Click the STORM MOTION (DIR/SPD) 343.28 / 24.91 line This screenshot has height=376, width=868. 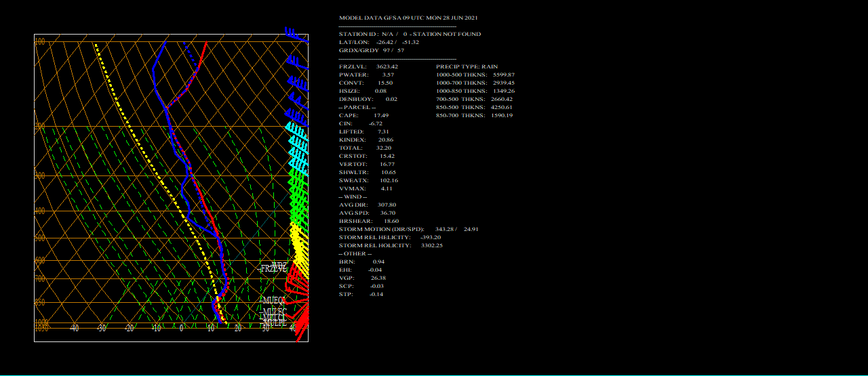(x=409, y=229)
